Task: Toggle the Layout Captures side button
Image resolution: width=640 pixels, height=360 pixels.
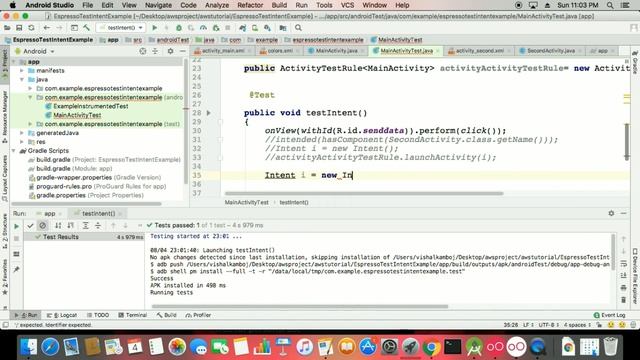Action: point(4,178)
